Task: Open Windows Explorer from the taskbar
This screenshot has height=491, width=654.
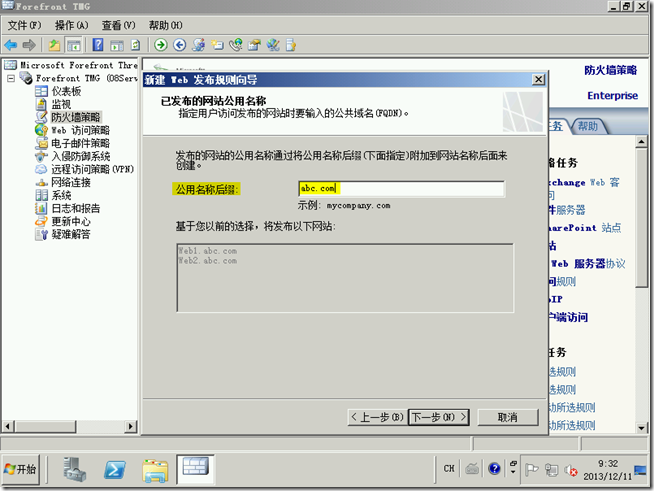Action: tap(155, 470)
